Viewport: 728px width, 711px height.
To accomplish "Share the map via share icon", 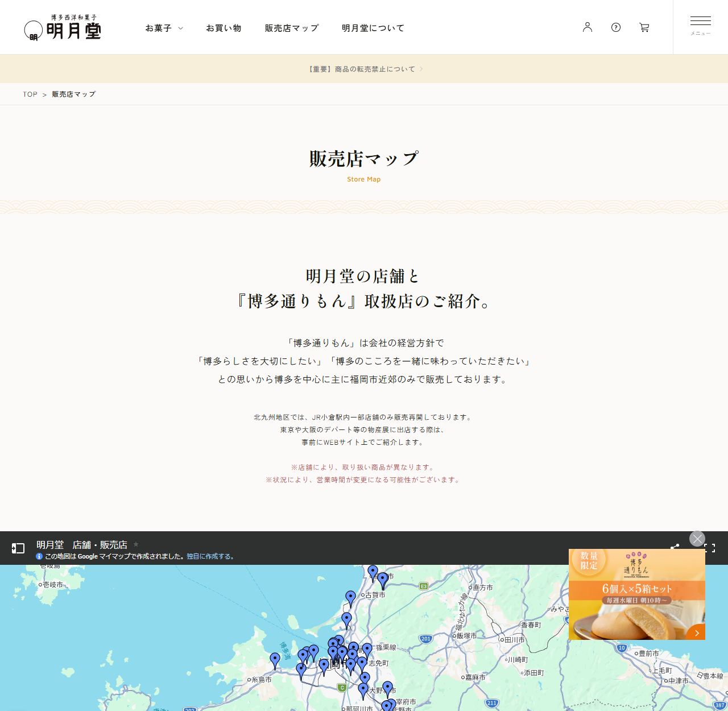I will click(x=675, y=547).
